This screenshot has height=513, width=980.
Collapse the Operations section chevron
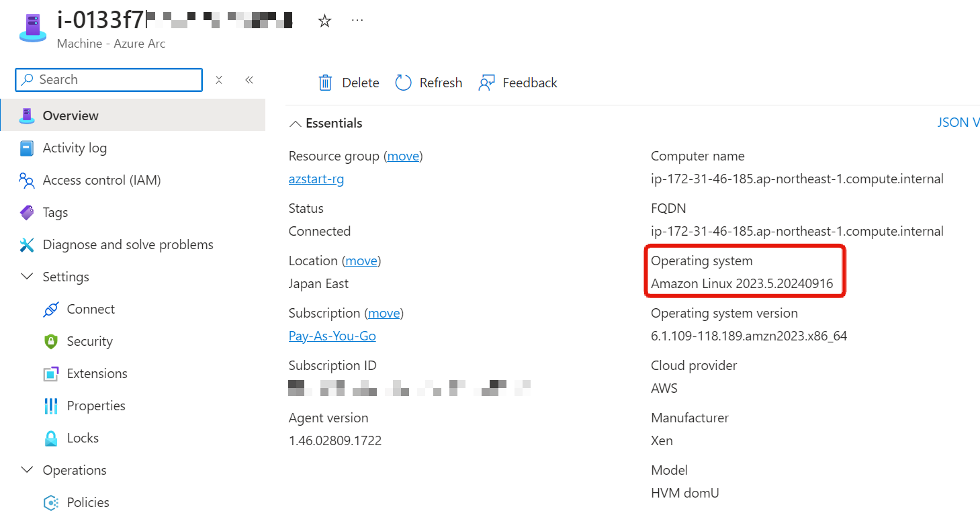[27, 470]
